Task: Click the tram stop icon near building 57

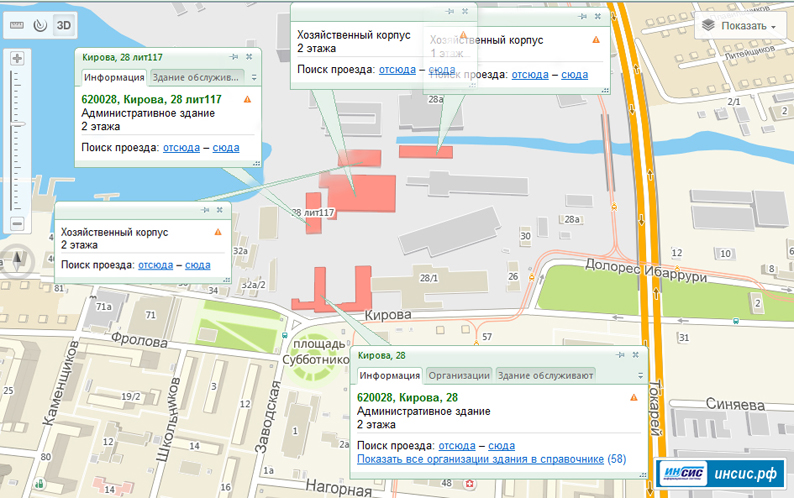Action: coord(476,343)
